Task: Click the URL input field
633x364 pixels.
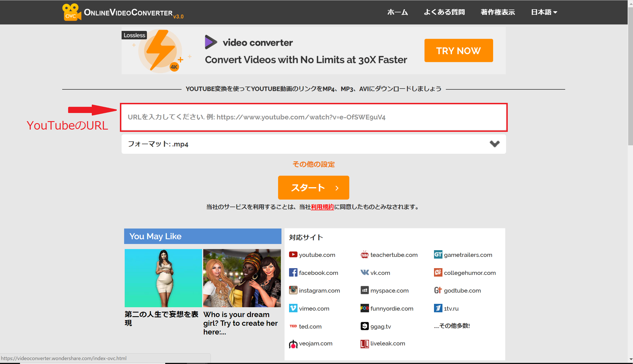Action: click(314, 117)
